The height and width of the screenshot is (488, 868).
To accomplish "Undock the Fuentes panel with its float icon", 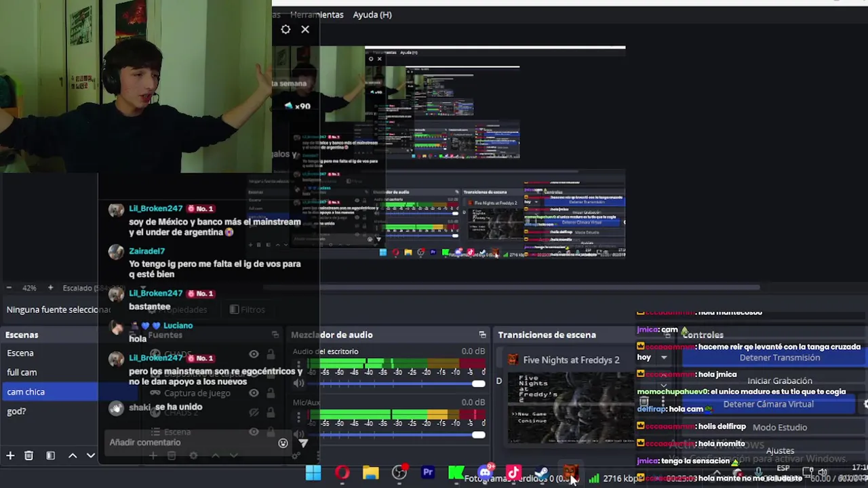I will click(x=275, y=335).
